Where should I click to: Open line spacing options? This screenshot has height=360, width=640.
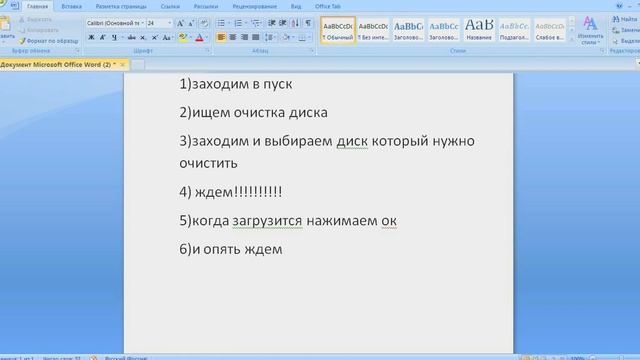tap(269, 38)
